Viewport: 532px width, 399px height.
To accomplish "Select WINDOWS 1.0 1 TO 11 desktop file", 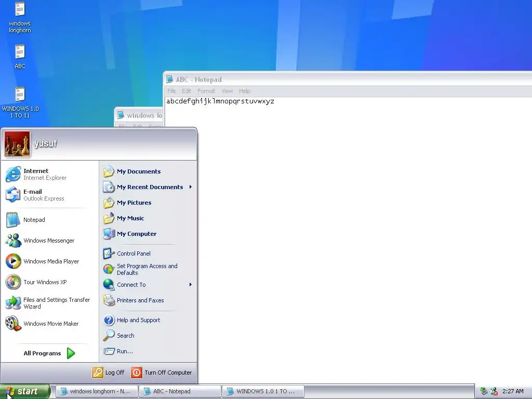I will (20, 95).
